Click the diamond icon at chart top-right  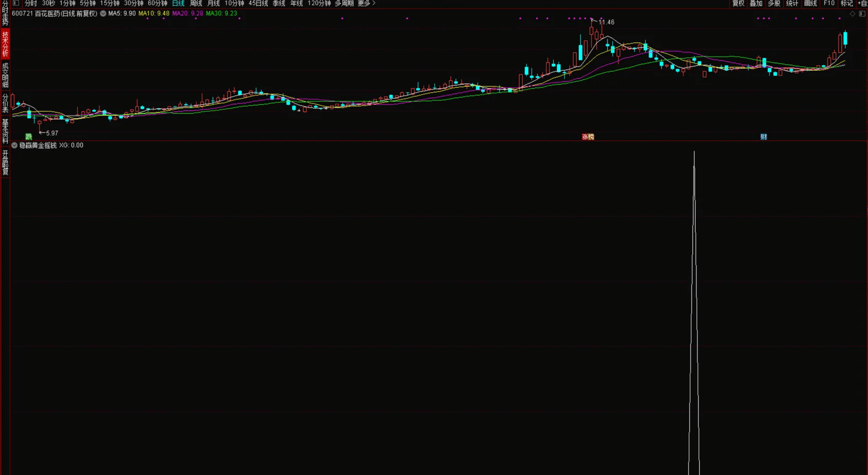(x=852, y=14)
